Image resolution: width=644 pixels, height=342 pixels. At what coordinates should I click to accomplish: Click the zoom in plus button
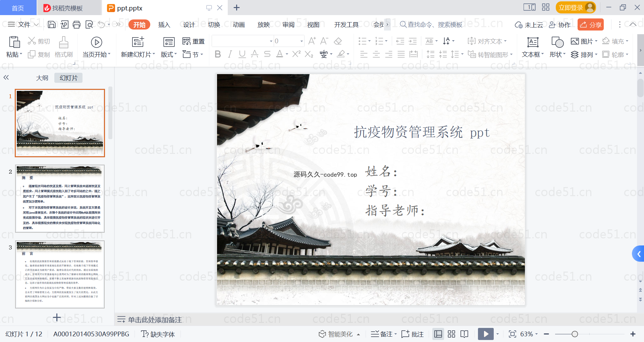coord(633,334)
